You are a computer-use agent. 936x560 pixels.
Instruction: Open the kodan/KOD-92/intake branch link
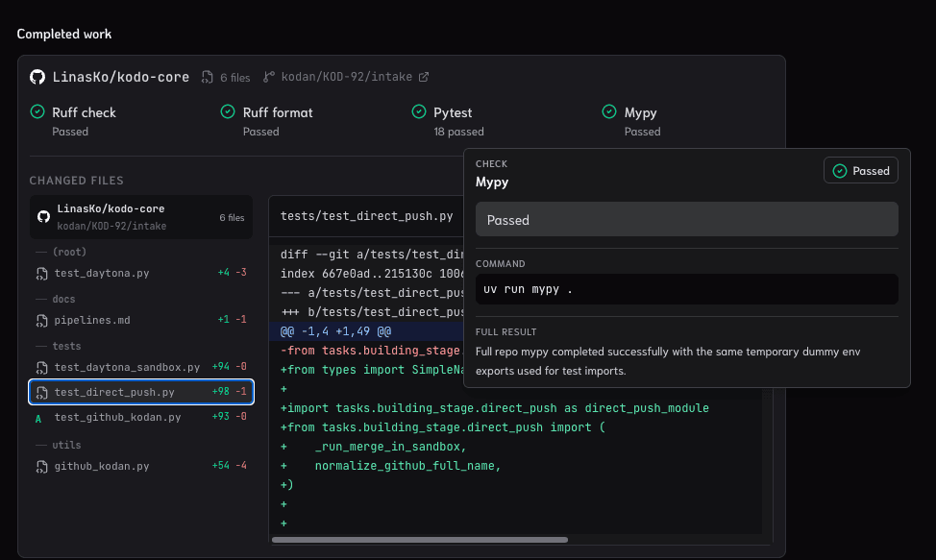pyautogui.click(x=346, y=77)
